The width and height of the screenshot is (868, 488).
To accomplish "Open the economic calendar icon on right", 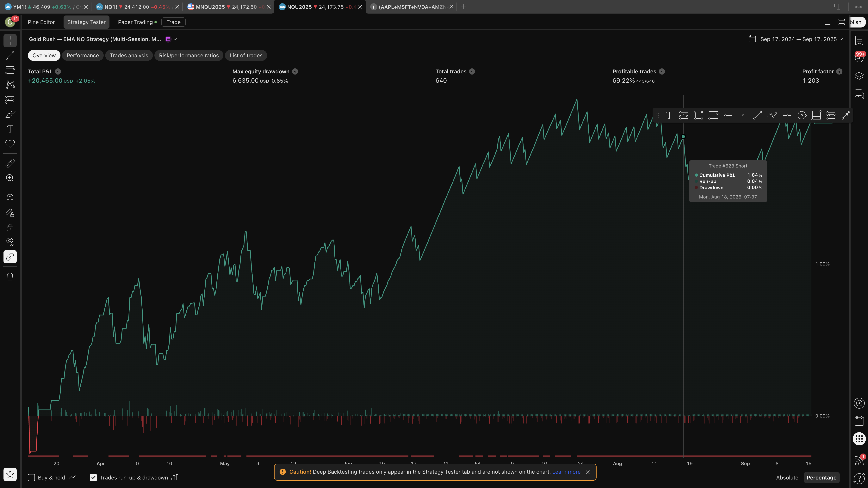I will [x=859, y=421].
